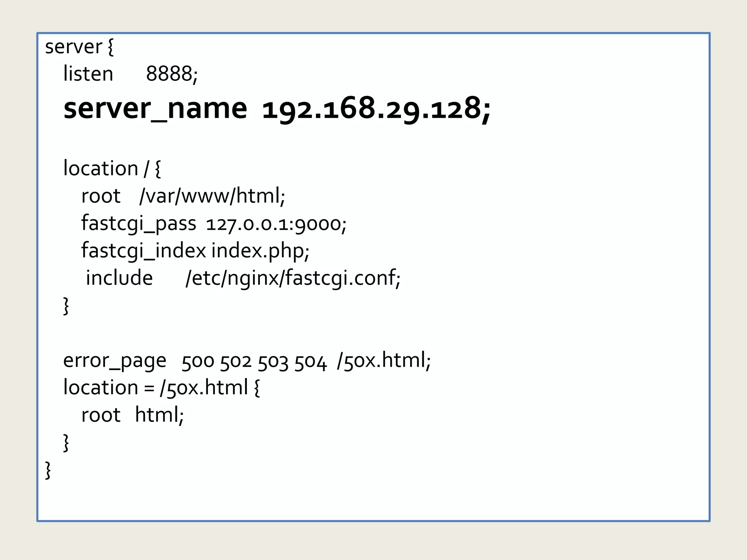Click the 'listen' directive word
Image resolution: width=747 pixels, height=560 pixels.
click(x=88, y=74)
